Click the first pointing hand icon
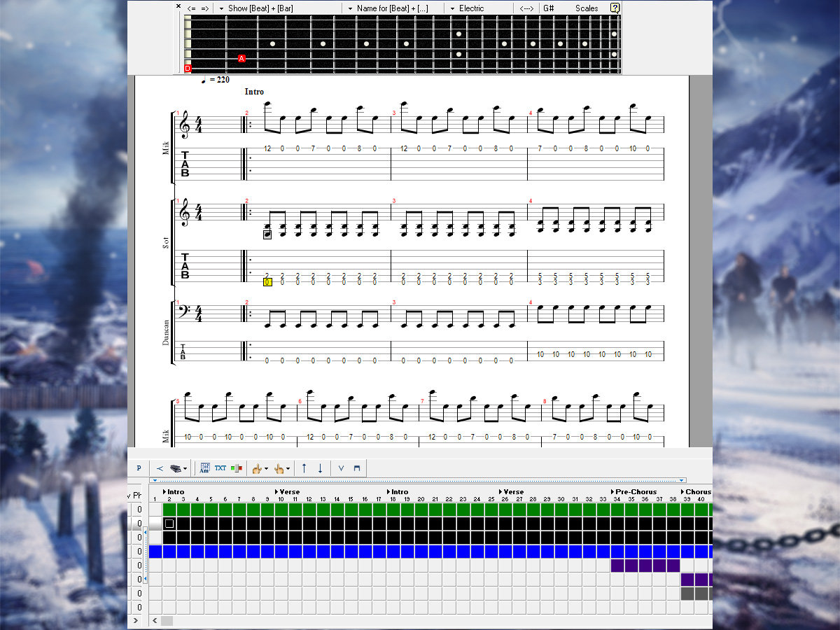This screenshot has height=630, width=840. 258,468
